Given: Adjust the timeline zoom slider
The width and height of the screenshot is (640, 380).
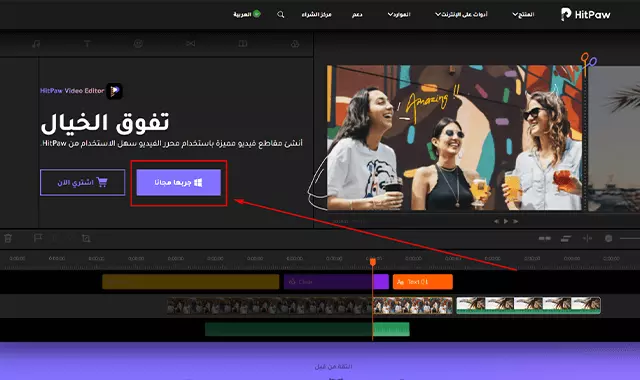Looking at the screenshot, I should [x=630, y=238].
